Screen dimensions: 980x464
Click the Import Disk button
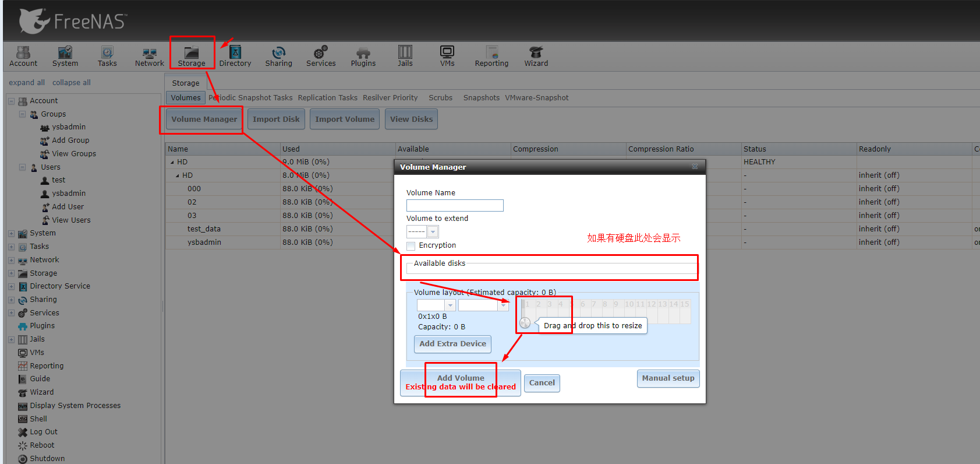276,119
